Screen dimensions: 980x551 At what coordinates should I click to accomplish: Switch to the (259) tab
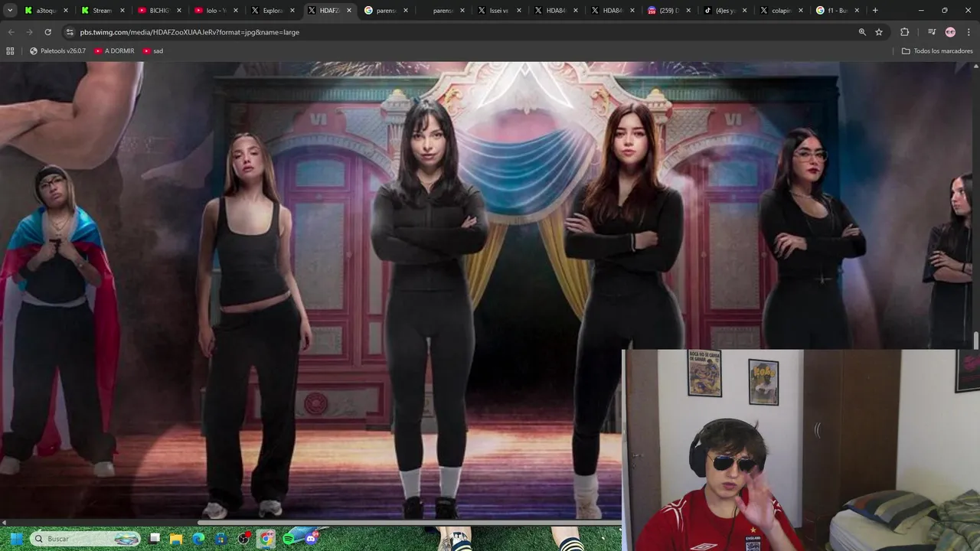click(668, 11)
